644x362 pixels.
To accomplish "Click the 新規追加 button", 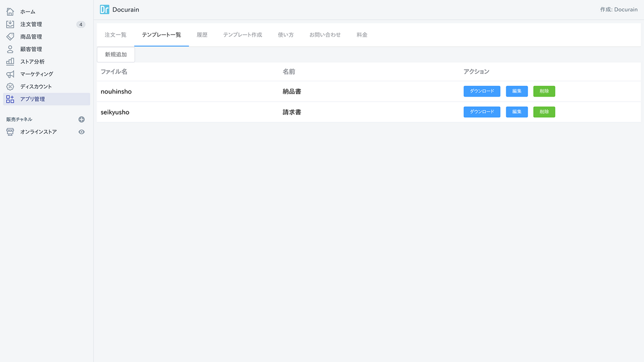I will (x=116, y=54).
